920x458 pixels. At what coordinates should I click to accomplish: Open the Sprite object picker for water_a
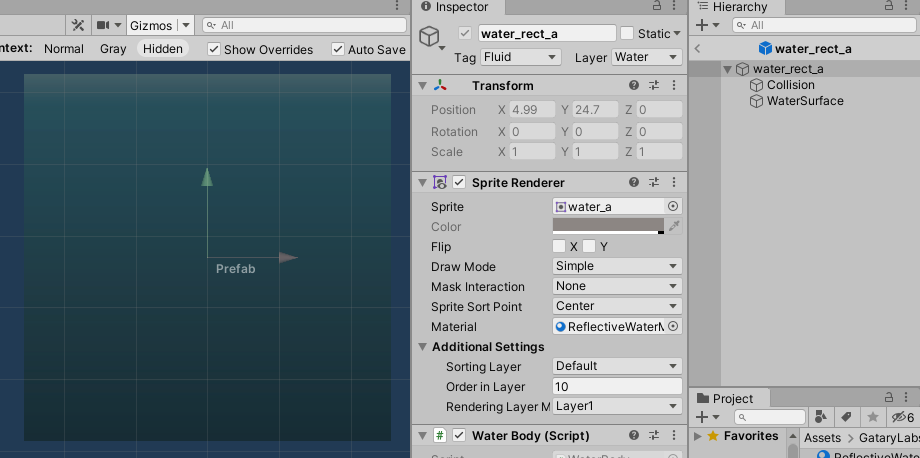pyautogui.click(x=673, y=207)
